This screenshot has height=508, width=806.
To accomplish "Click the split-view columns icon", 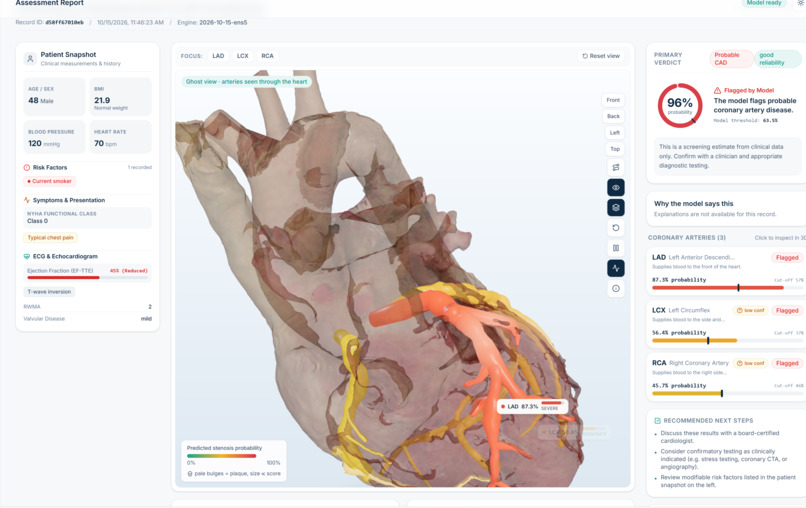I will [x=615, y=248].
